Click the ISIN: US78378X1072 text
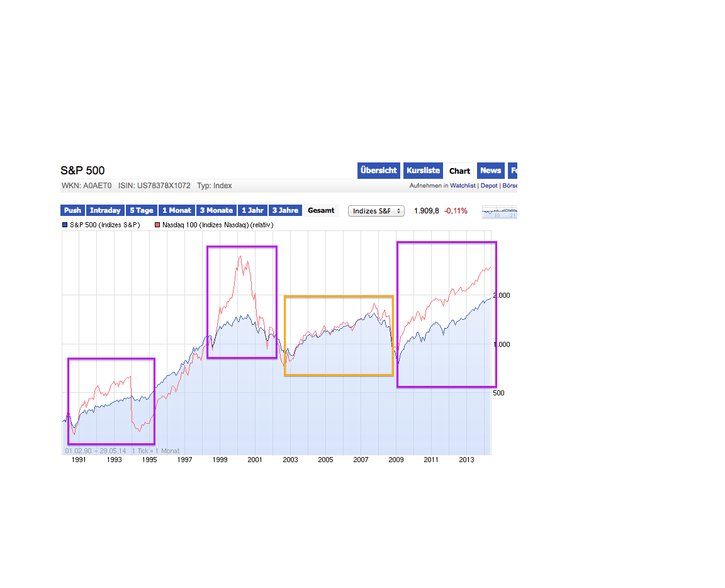 tap(154, 186)
